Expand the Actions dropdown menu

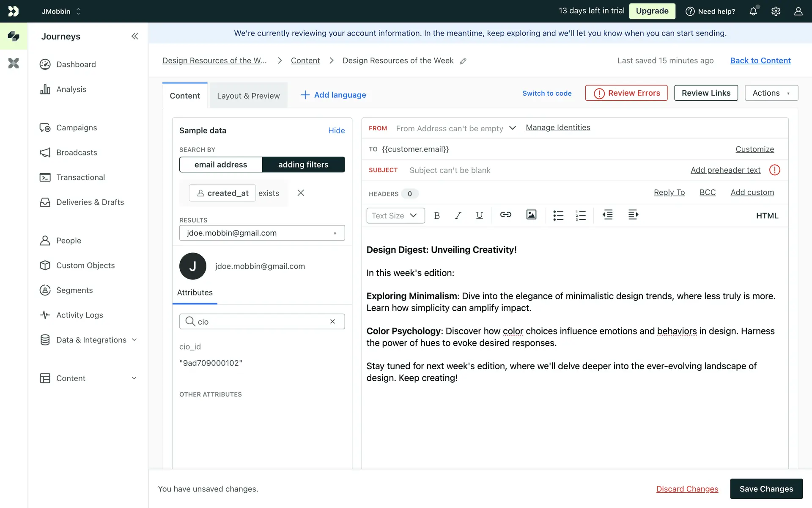[771, 93]
